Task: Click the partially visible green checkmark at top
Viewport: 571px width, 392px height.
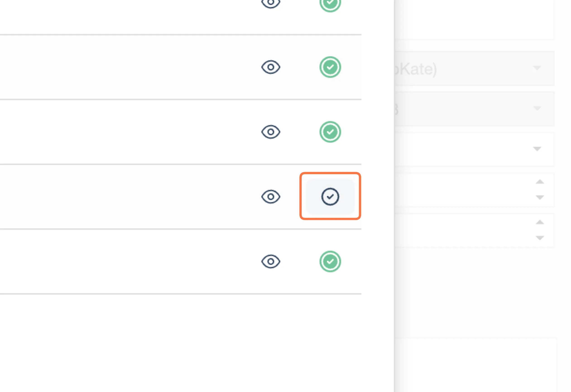Action: pyautogui.click(x=330, y=5)
